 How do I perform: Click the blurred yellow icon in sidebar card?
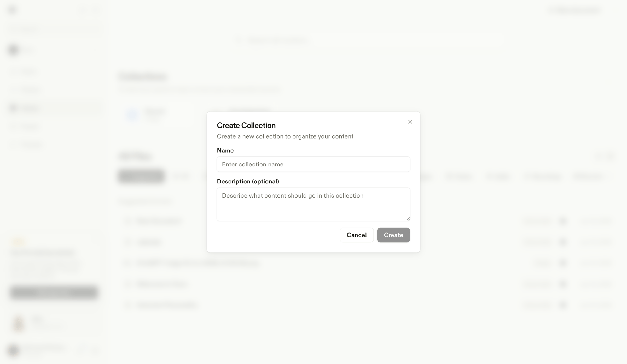click(x=18, y=242)
